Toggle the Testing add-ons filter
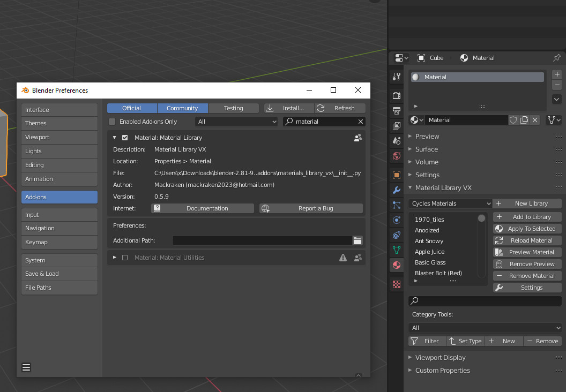This screenshot has height=392, width=566. click(233, 108)
